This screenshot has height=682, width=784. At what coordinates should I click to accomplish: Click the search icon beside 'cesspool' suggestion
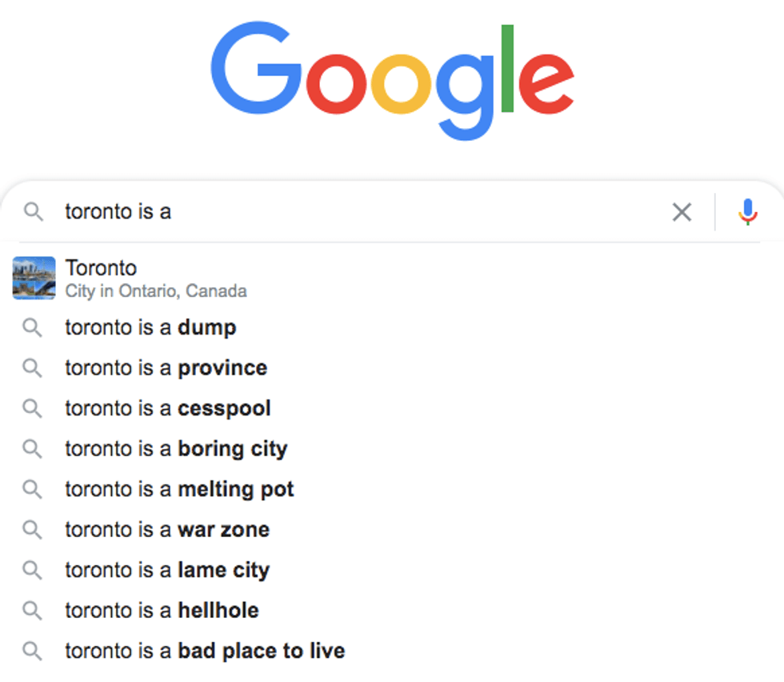[32, 408]
